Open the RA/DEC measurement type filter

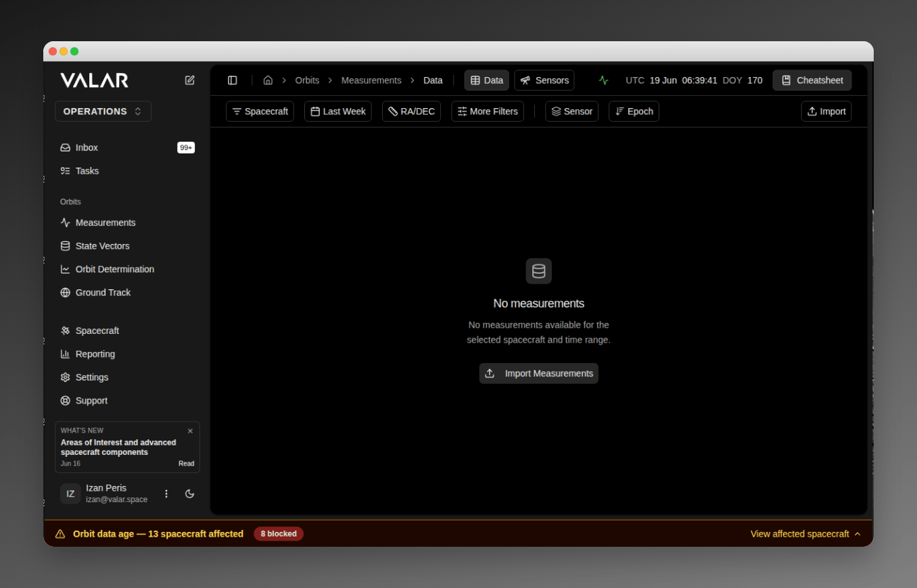(x=412, y=112)
